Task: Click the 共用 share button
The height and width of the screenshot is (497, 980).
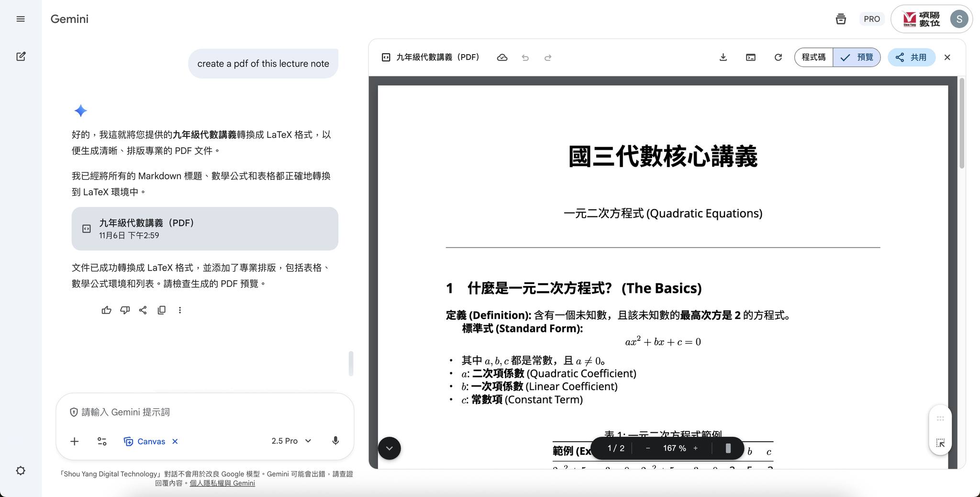Action: [x=911, y=57]
